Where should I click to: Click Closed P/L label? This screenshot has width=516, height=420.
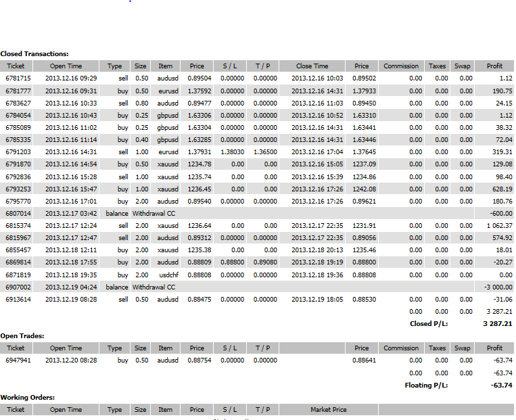click(429, 323)
